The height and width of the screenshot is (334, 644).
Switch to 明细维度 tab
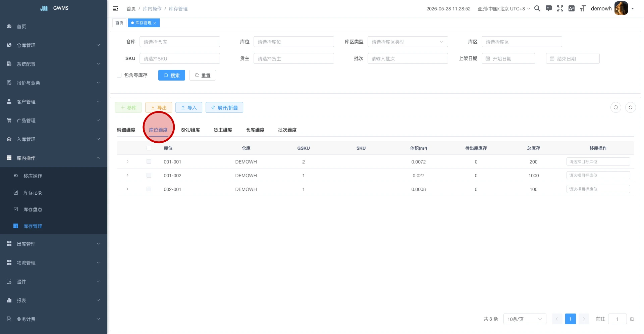coord(126,130)
